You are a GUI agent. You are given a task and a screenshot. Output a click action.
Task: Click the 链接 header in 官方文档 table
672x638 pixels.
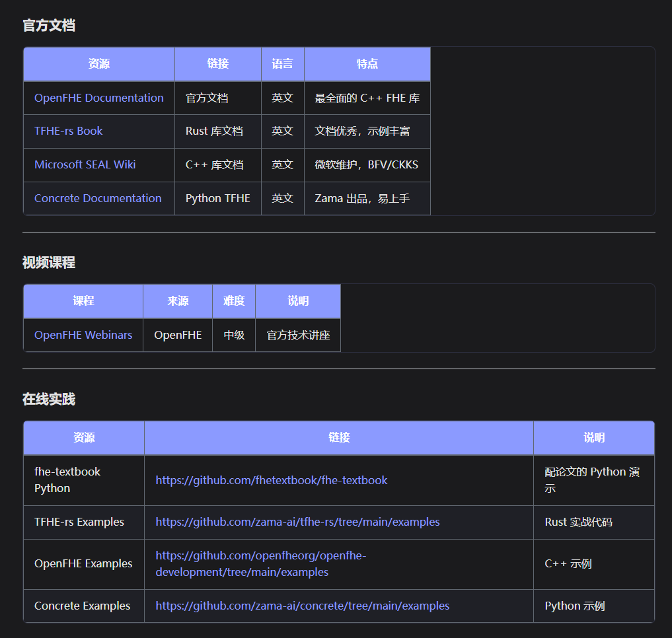point(217,64)
